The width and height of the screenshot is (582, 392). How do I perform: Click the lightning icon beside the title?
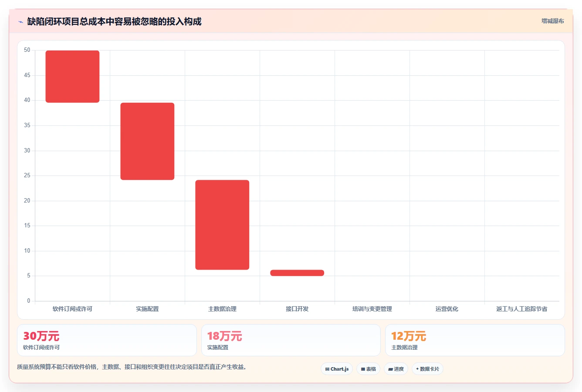pyautogui.click(x=20, y=22)
